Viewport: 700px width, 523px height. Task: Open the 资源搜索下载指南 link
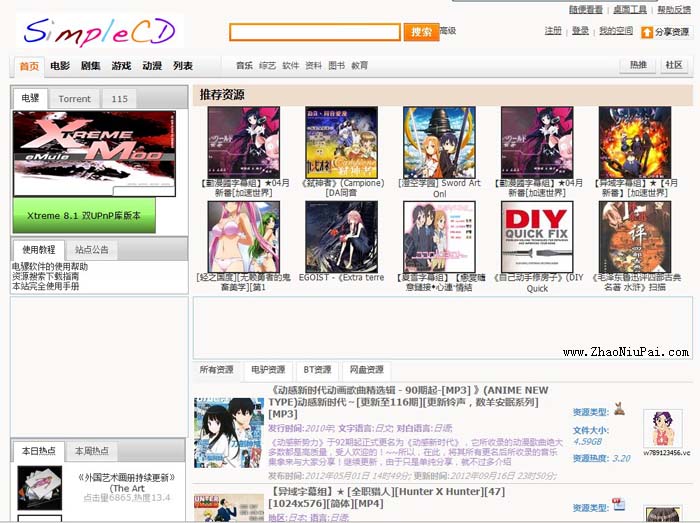coord(46,276)
